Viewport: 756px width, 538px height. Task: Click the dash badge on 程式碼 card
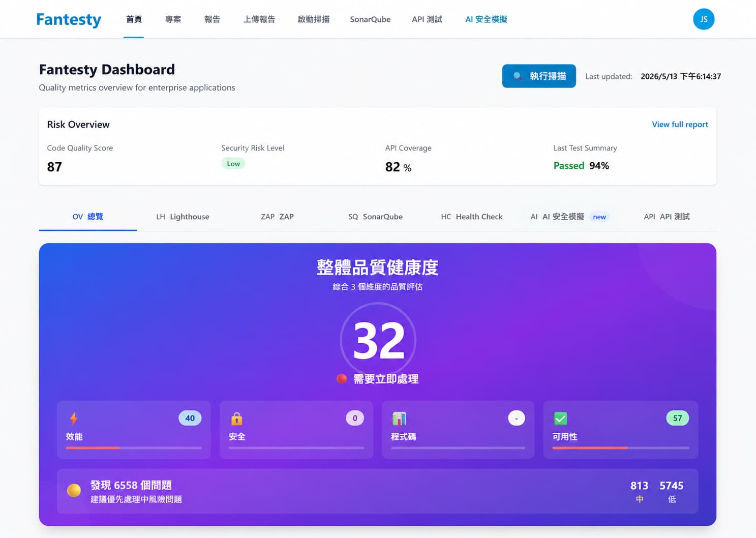click(x=517, y=418)
